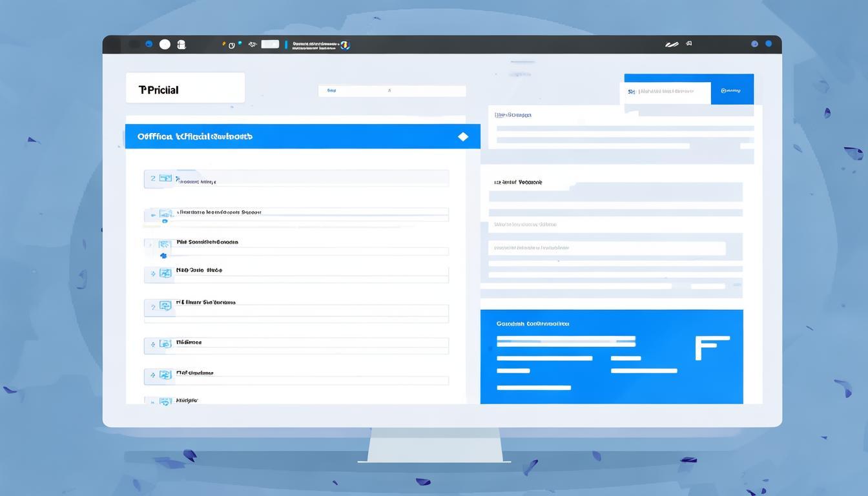This screenshot has width=868, height=496.
Task: Click the monitor icon beside Midifimoe row
Action: [165, 342]
